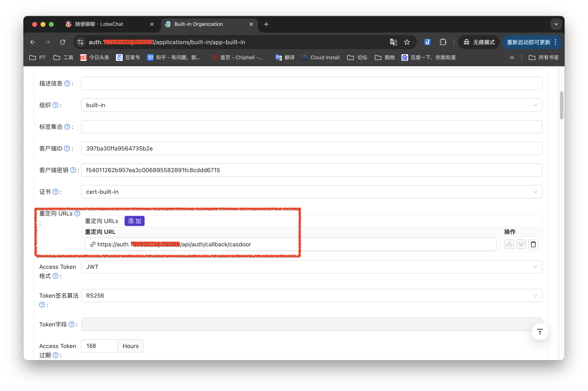Click the Access Token 过期 168 field
The width and height of the screenshot is (588, 391).
100,346
